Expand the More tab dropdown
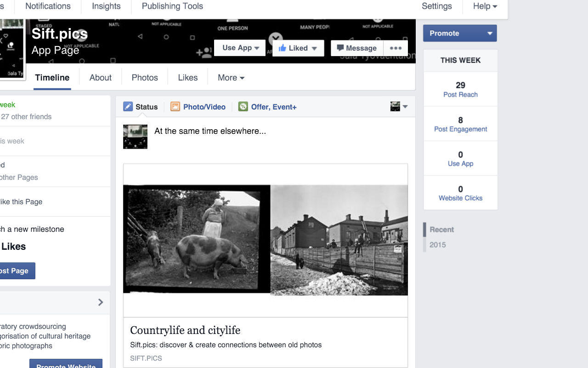The width and height of the screenshot is (588, 368). pos(231,78)
